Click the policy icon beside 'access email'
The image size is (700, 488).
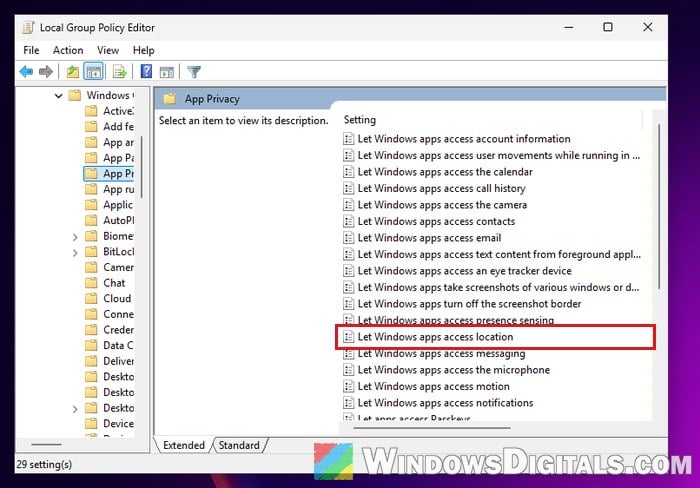[x=349, y=238]
